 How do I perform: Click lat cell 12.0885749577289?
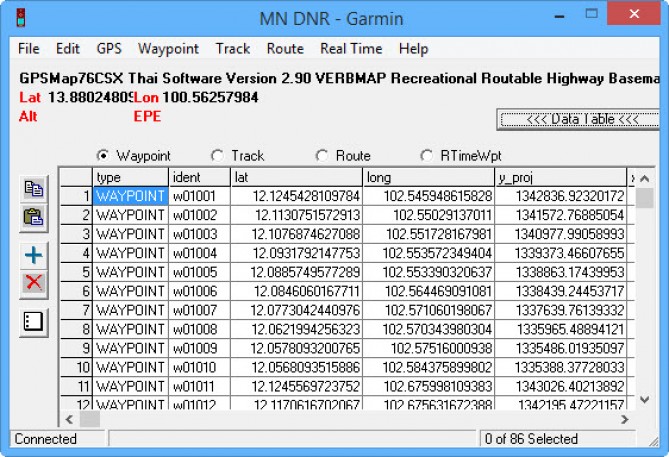(x=297, y=272)
